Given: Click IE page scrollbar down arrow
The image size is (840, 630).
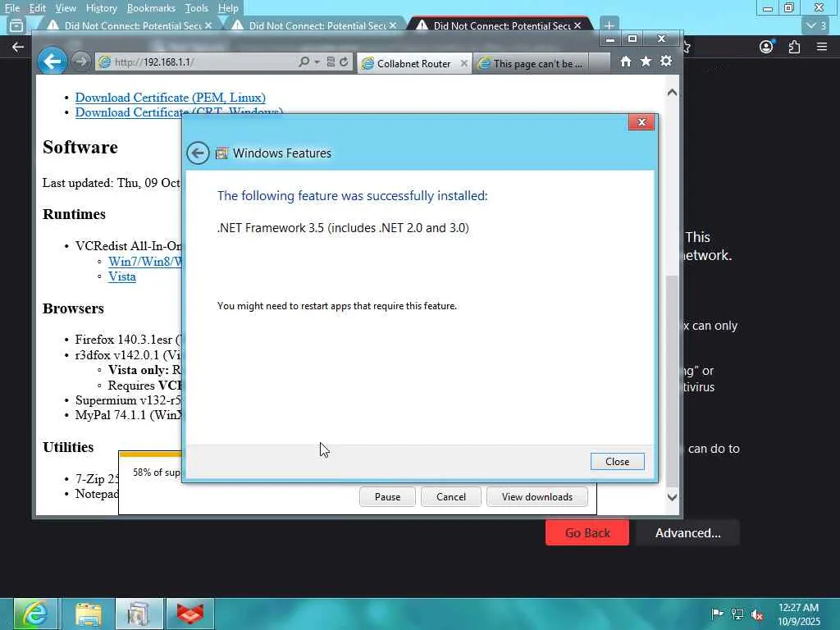Looking at the screenshot, I should [672, 497].
